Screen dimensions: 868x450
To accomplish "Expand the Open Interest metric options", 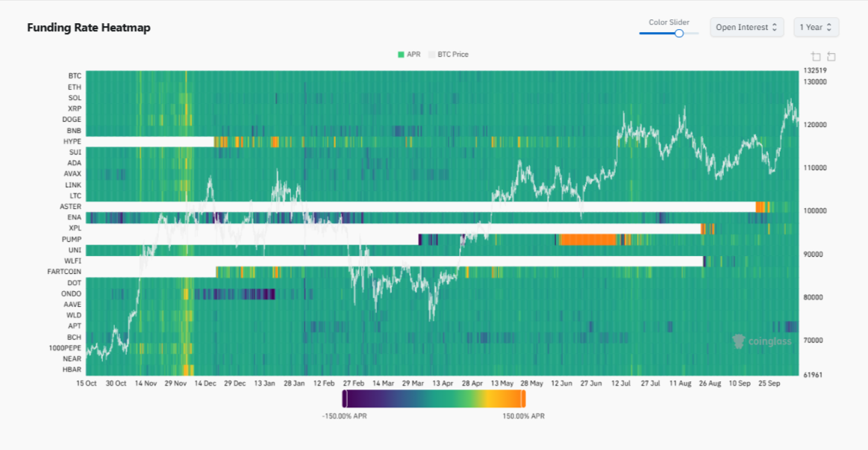I will click(x=746, y=27).
